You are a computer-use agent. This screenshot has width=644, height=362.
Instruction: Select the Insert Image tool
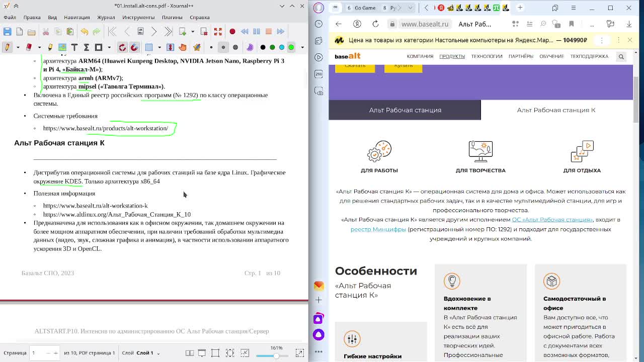tap(62, 47)
